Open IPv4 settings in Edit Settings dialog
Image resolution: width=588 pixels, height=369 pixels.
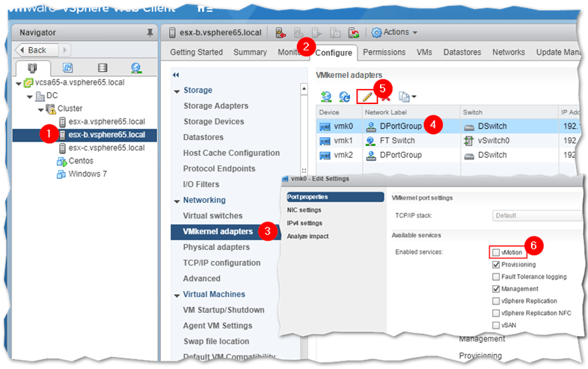click(304, 223)
